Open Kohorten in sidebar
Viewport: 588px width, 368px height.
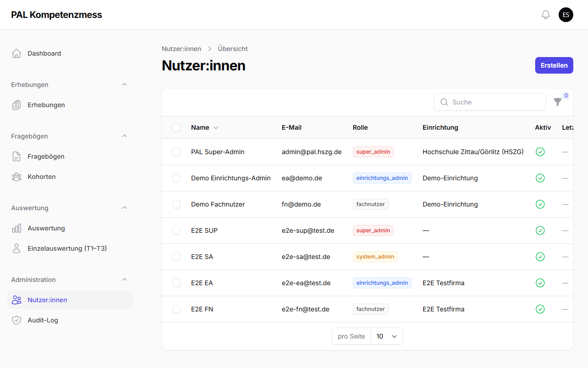70,177
